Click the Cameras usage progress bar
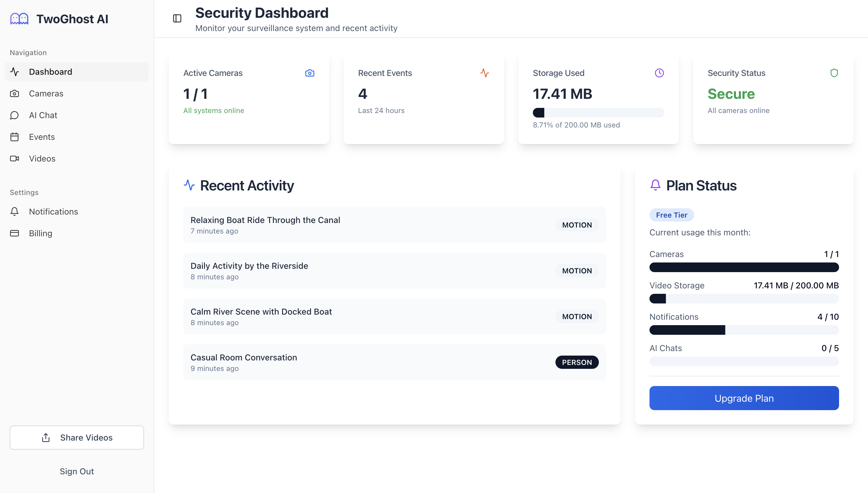 coord(744,267)
